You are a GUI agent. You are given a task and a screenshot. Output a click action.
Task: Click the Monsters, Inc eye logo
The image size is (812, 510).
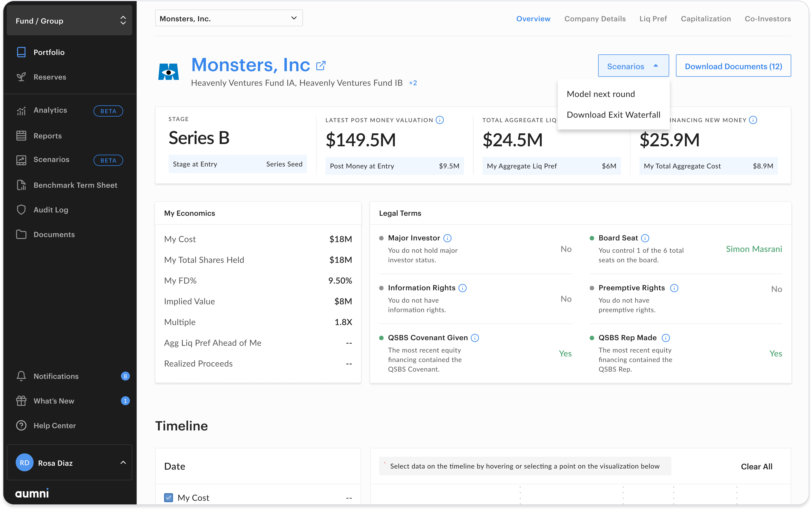tap(168, 72)
